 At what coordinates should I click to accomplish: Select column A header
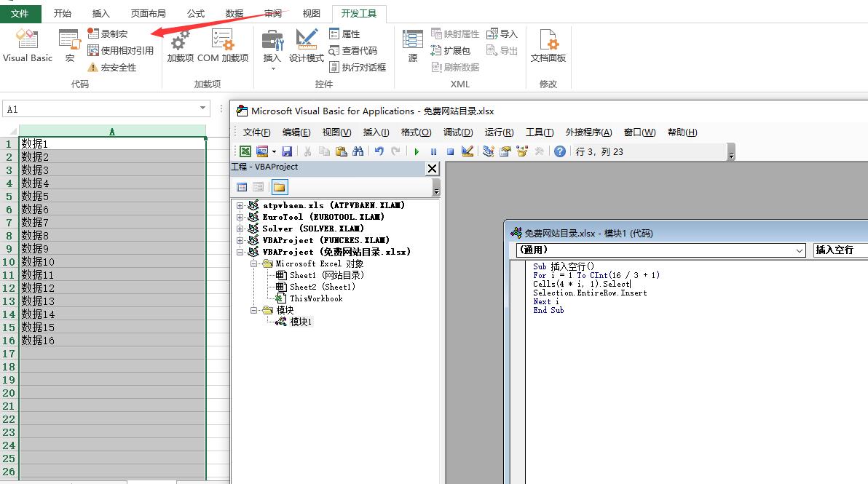112,132
